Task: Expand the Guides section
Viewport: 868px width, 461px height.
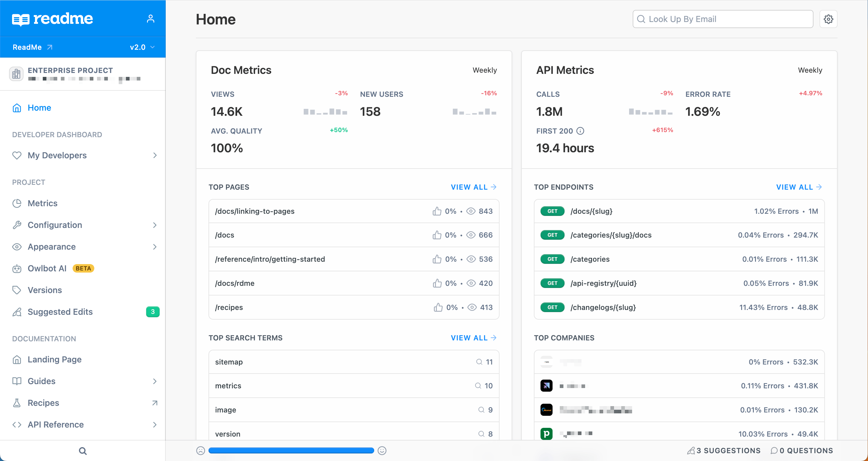Action: pos(155,381)
